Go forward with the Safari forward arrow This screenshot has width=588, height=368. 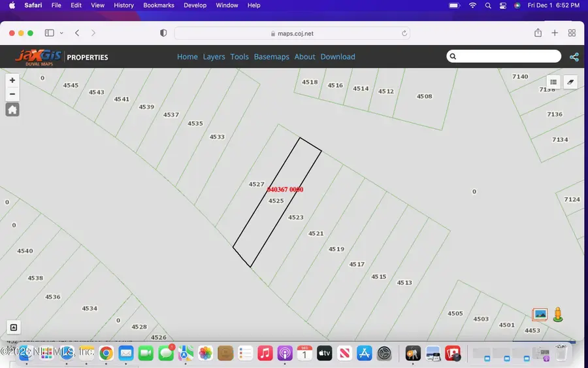pyautogui.click(x=93, y=33)
